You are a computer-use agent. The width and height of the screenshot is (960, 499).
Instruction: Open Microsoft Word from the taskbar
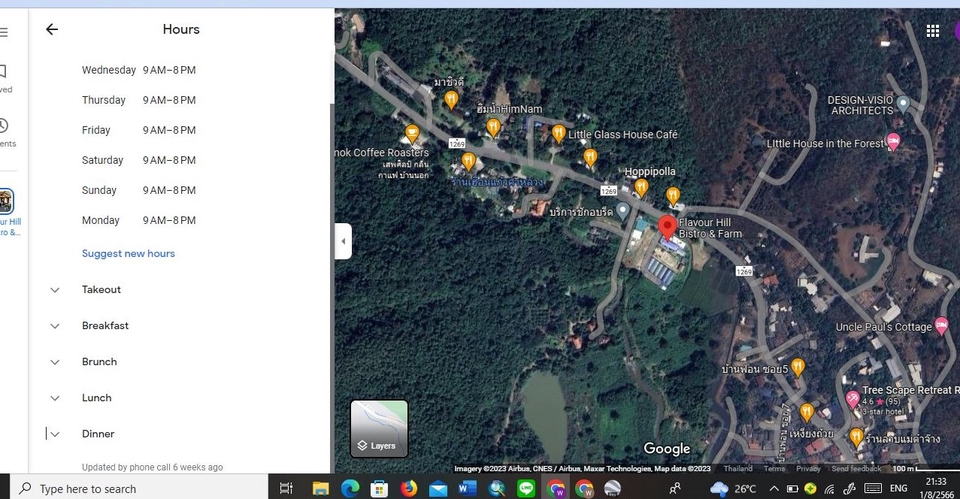[467, 489]
